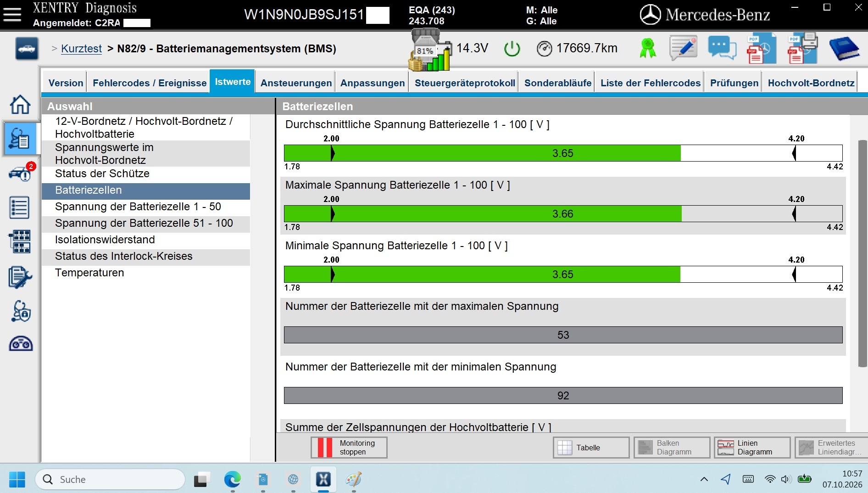Open Paint app from taskbar

(x=354, y=480)
